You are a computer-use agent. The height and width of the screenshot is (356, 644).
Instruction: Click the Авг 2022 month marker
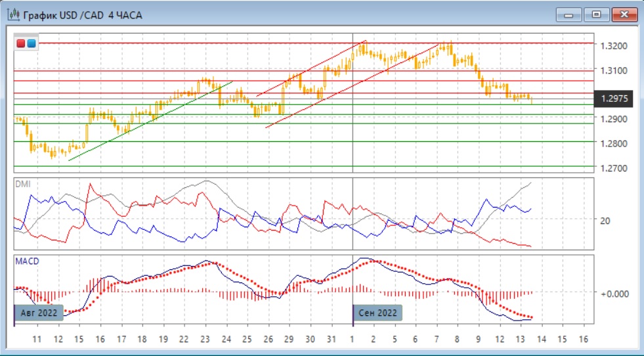click(39, 313)
